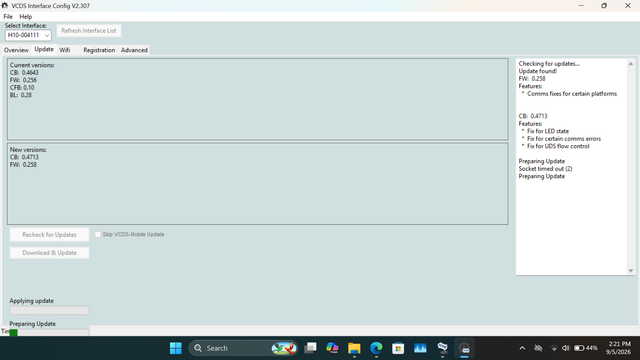The height and width of the screenshot is (360, 640).
Task: Click 'FW: 0.258' in New versions box
Action: coord(23,165)
